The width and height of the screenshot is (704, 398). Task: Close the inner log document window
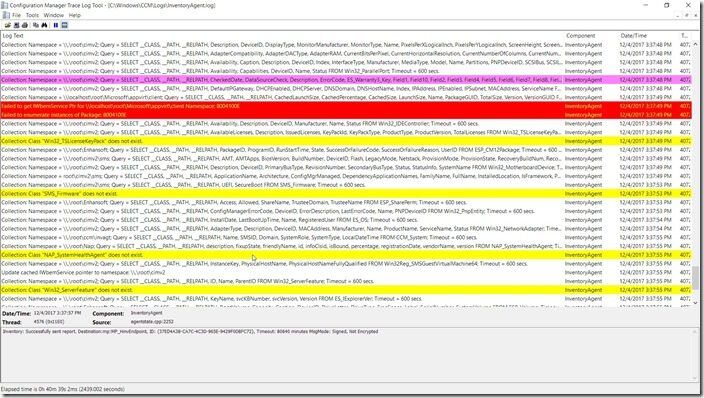tap(696, 15)
